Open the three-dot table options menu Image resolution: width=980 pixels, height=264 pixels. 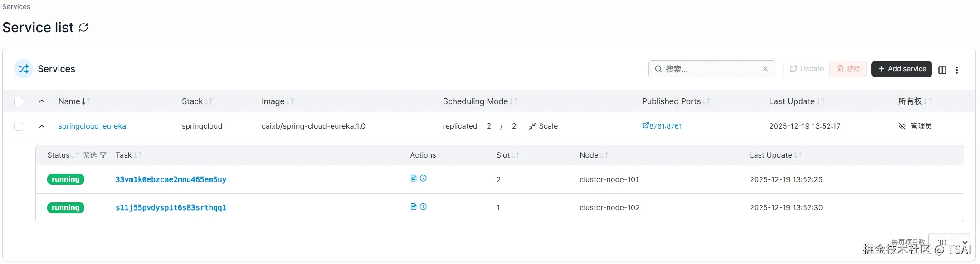957,70
